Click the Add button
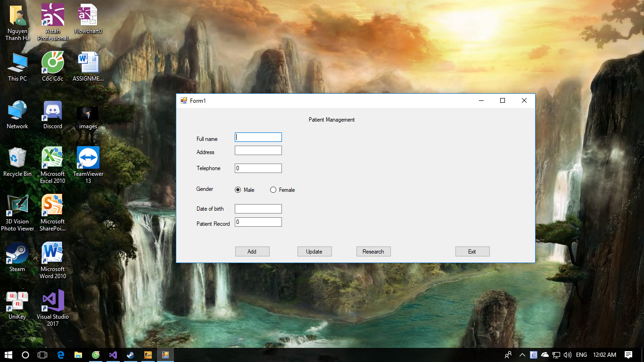The width and height of the screenshot is (644, 362). (252, 251)
